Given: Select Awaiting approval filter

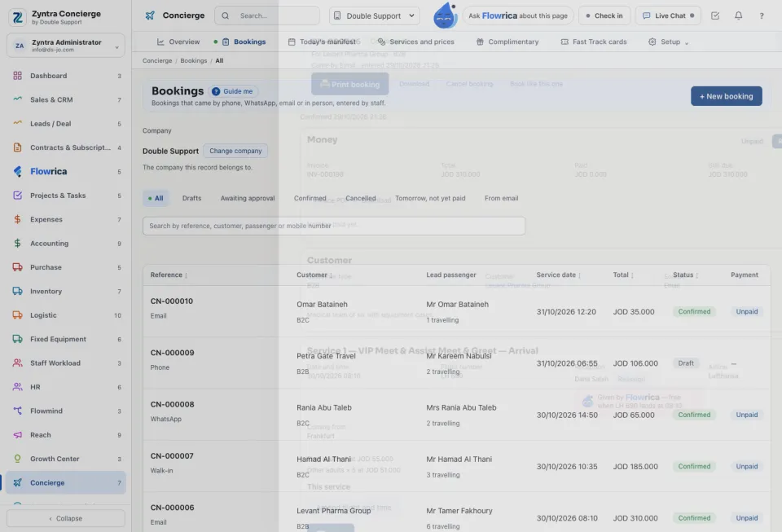Looking at the screenshot, I should coord(248,198).
